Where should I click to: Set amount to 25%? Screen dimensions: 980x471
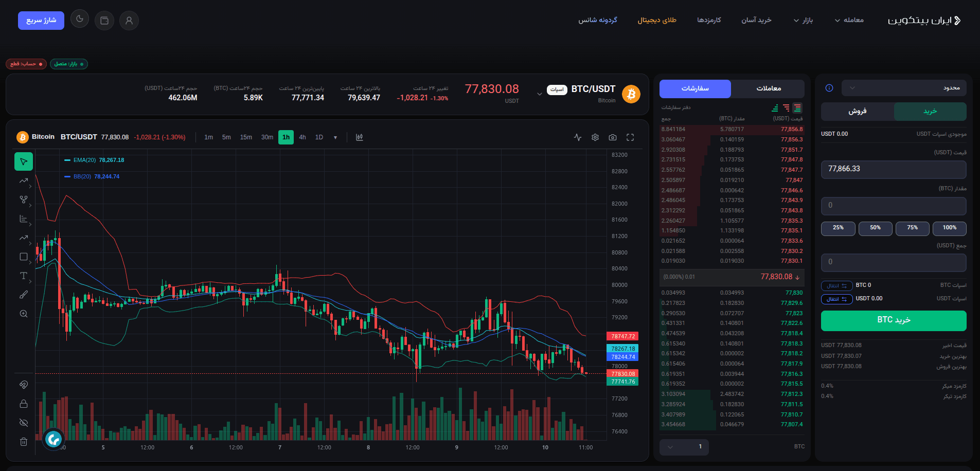click(838, 228)
